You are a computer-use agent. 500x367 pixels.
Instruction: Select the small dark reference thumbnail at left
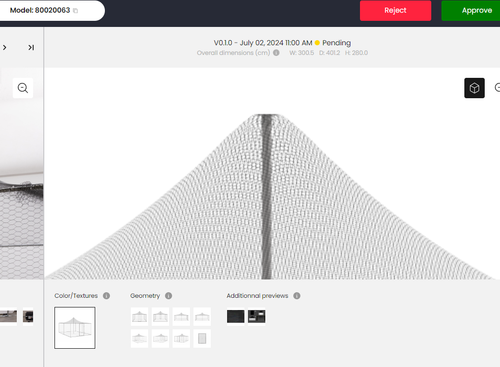point(28,316)
